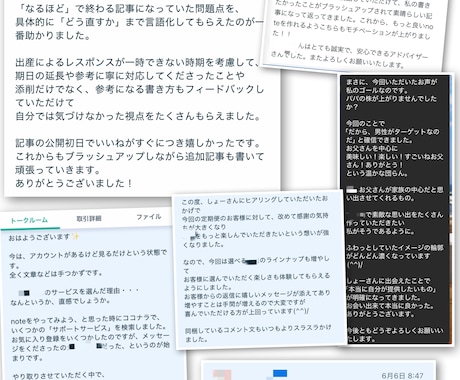This screenshot has height=380, width=460.
Task: Click ありがとうございました！ in the top-left card
Action: [x=74, y=183]
